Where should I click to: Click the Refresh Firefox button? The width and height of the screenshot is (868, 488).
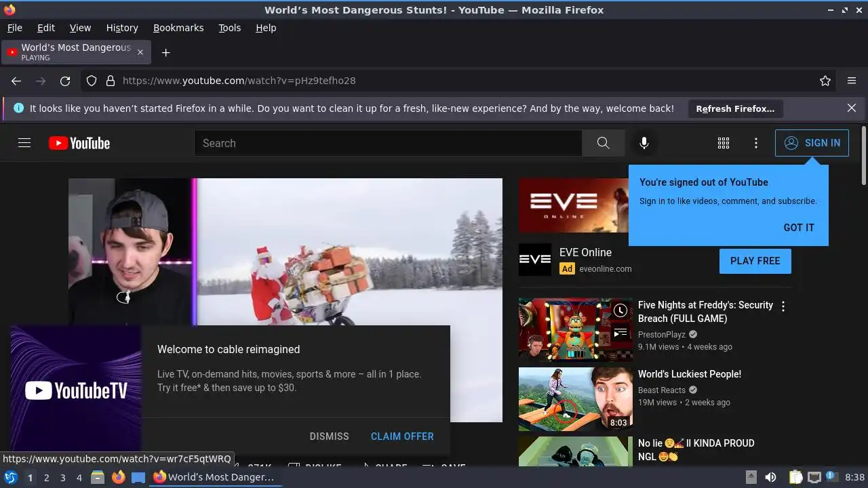735,108
